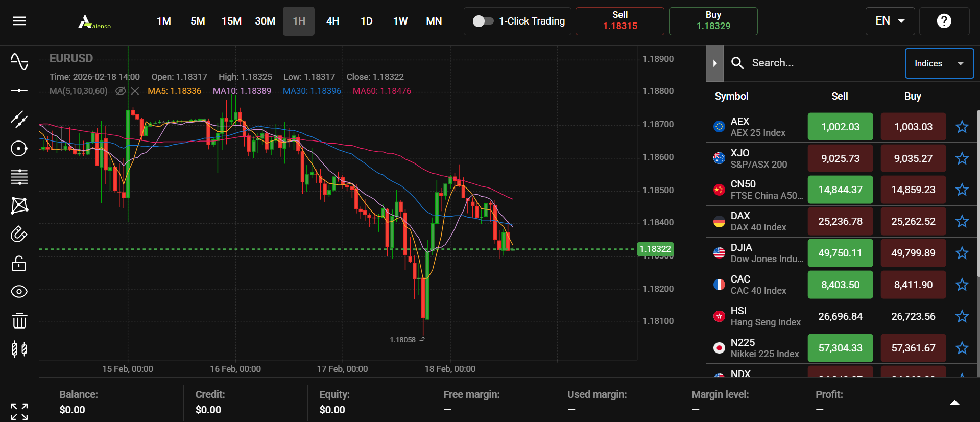
Task: Select the Fibonacci lines tool
Action: pyautogui.click(x=19, y=177)
